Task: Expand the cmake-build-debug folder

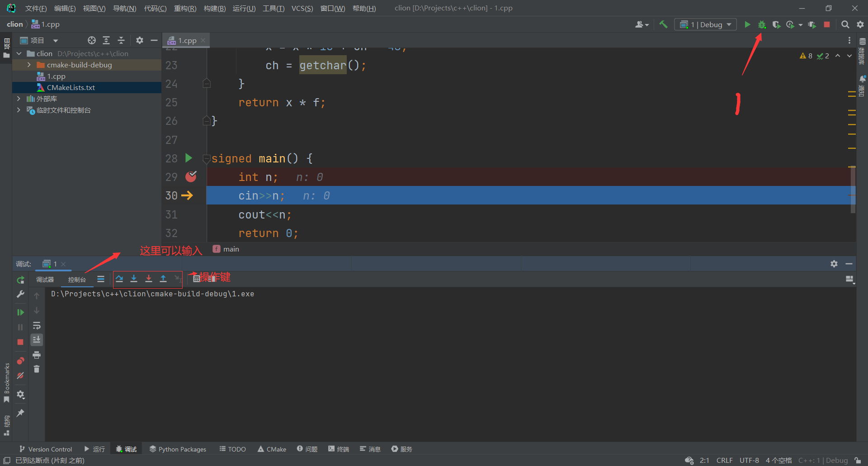Action: click(x=29, y=65)
